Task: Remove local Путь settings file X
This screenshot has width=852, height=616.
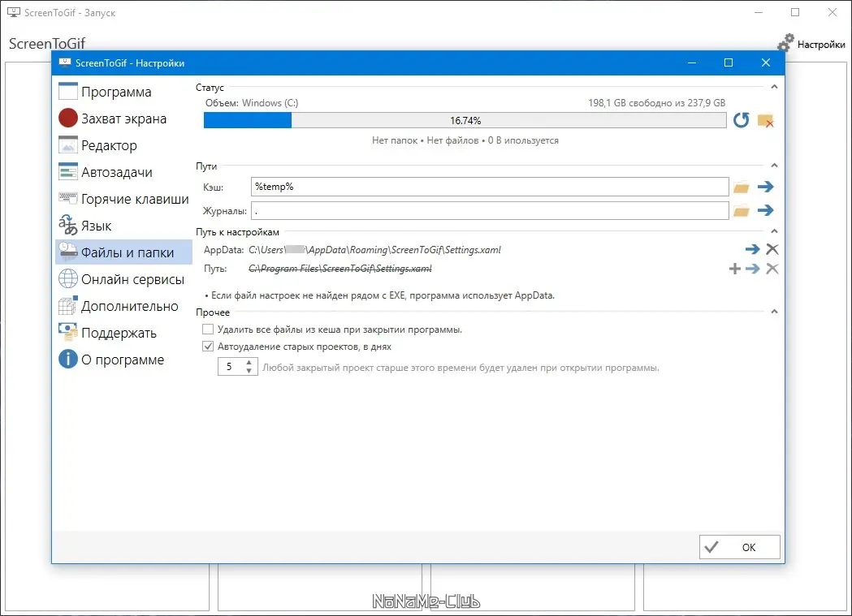Action: (x=772, y=269)
